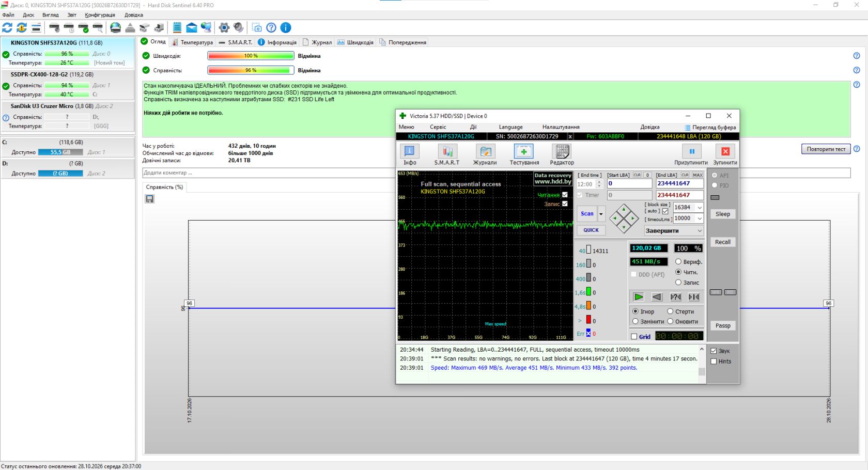Click the save graph floppy disk icon
This screenshot has width=868, height=470.
[149, 199]
